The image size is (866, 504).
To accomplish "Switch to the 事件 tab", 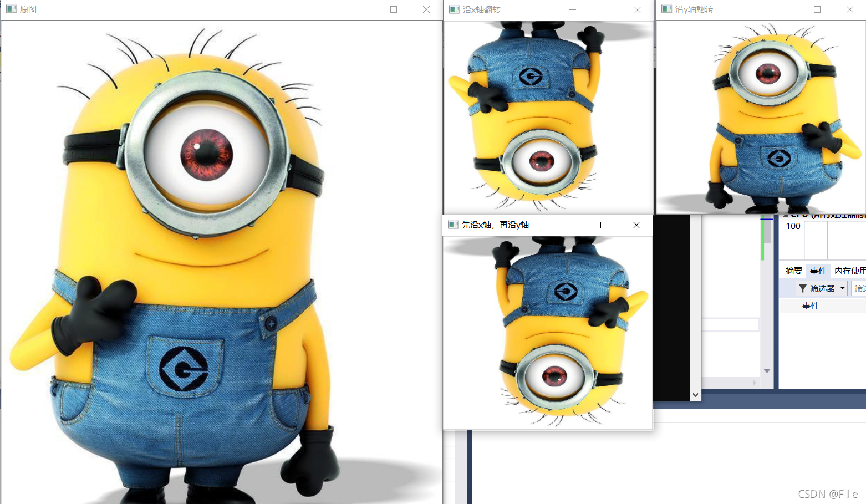I will 818,271.
